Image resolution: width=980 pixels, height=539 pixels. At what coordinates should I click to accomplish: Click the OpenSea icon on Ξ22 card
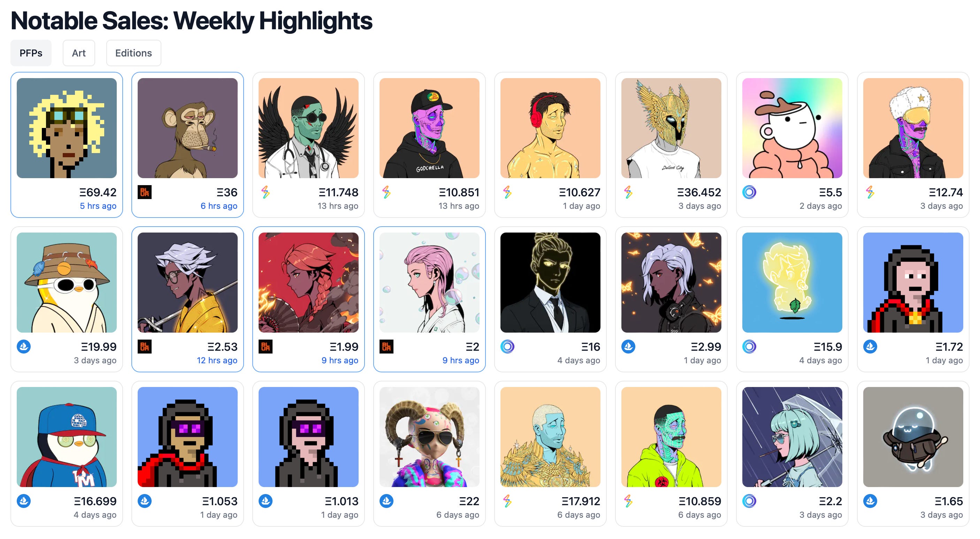386,501
